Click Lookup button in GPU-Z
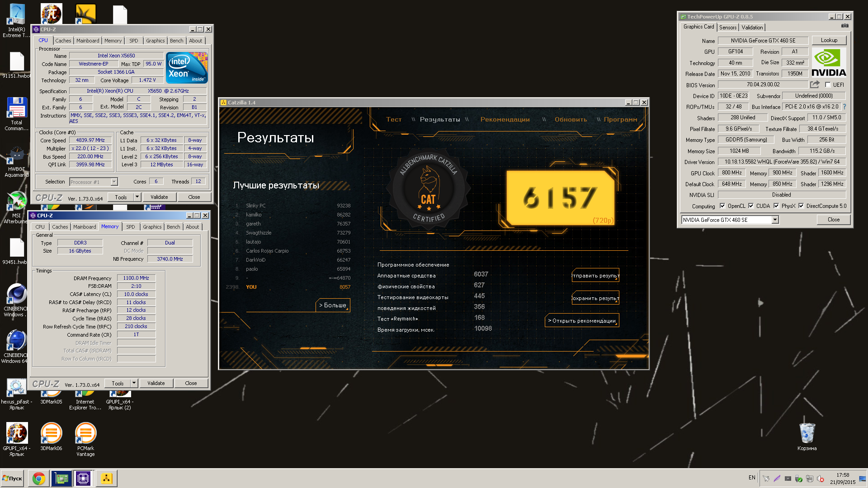868x488 pixels. pos(829,40)
